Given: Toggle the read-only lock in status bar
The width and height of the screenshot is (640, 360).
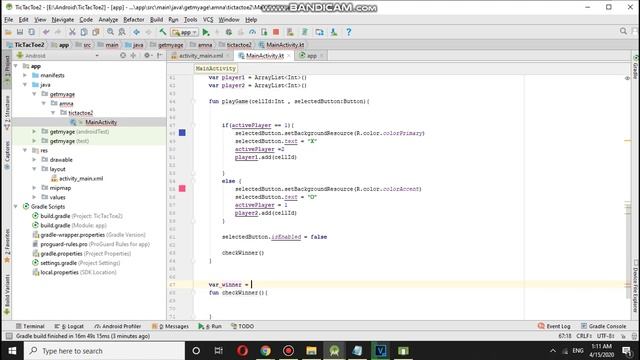Looking at the screenshot, I should pos(623,336).
